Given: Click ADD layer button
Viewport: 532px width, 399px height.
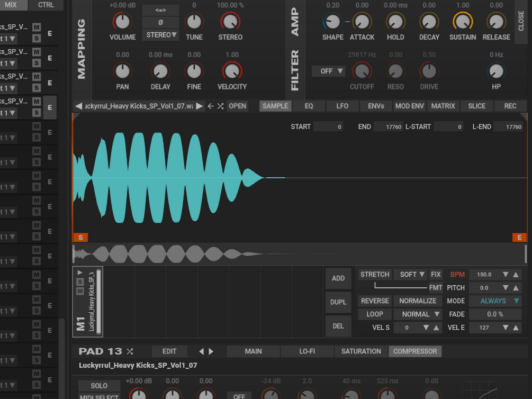Looking at the screenshot, I should click(338, 278).
